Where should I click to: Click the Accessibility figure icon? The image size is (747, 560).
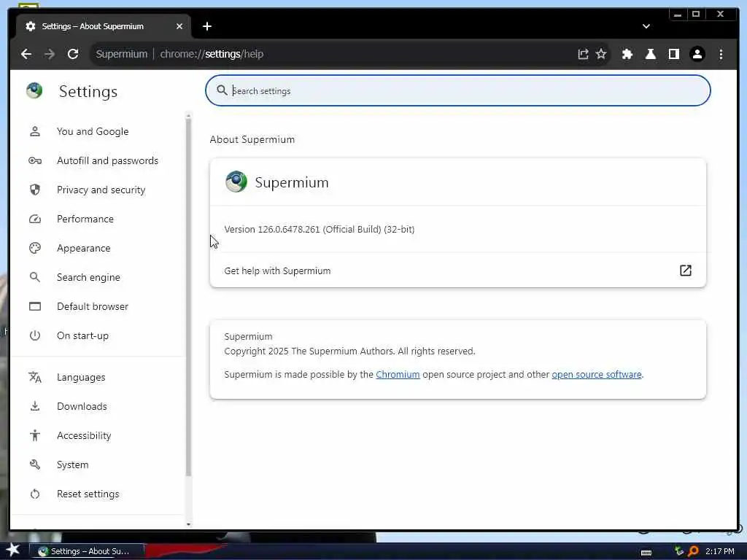click(35, 435)
